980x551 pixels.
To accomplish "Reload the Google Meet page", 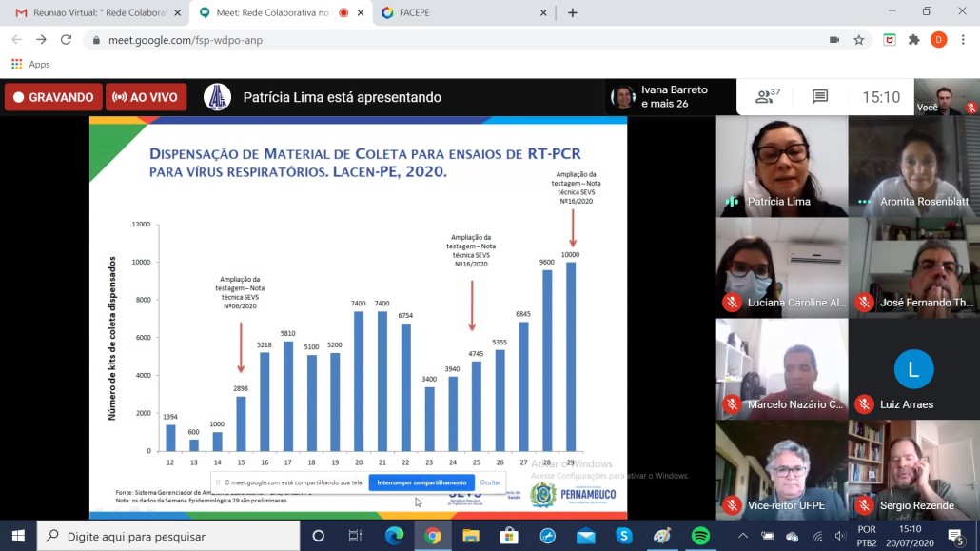I will tap(66, 40).
